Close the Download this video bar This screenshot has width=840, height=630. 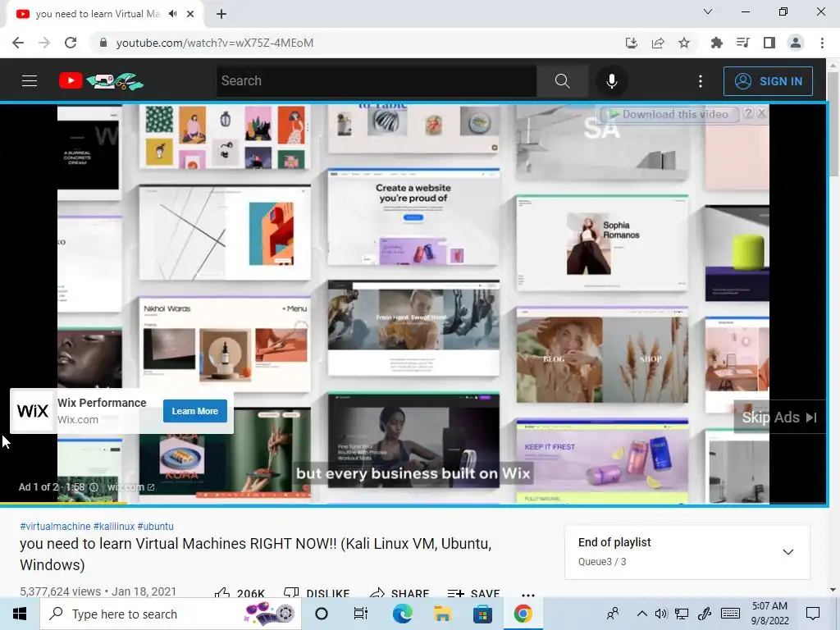[x=761, y=113]
